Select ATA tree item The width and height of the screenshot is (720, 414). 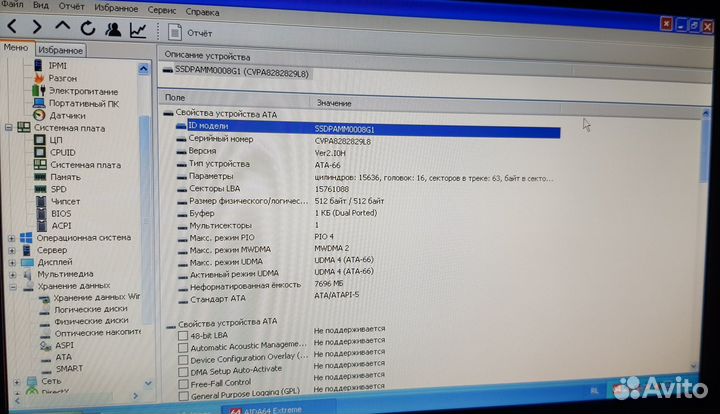coord(63,357)
